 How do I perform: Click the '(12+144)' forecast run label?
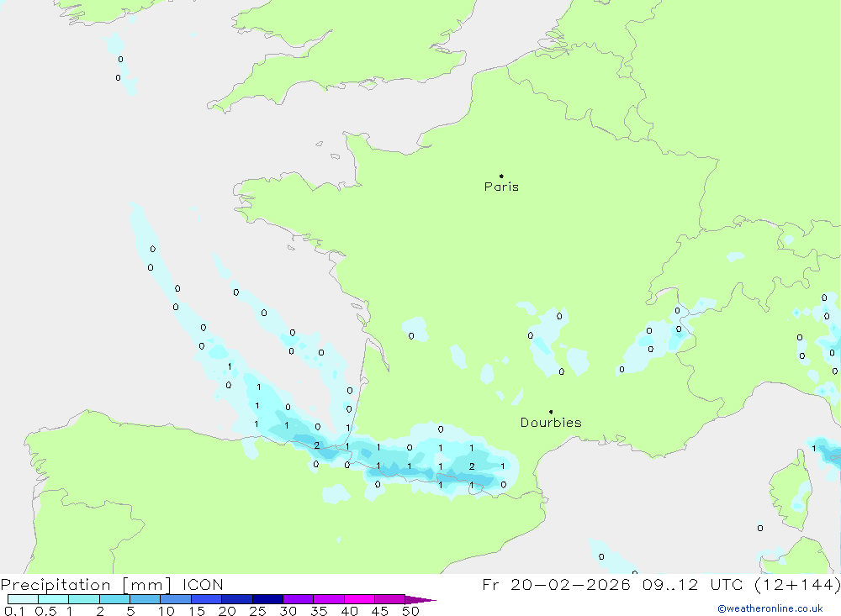pyautogui.click(x=797, y=585)
